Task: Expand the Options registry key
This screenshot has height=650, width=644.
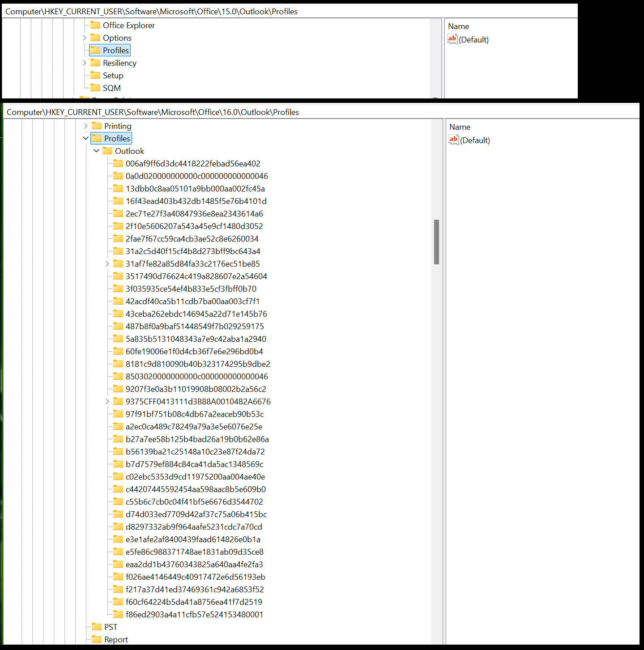Action: pos(85,38)
